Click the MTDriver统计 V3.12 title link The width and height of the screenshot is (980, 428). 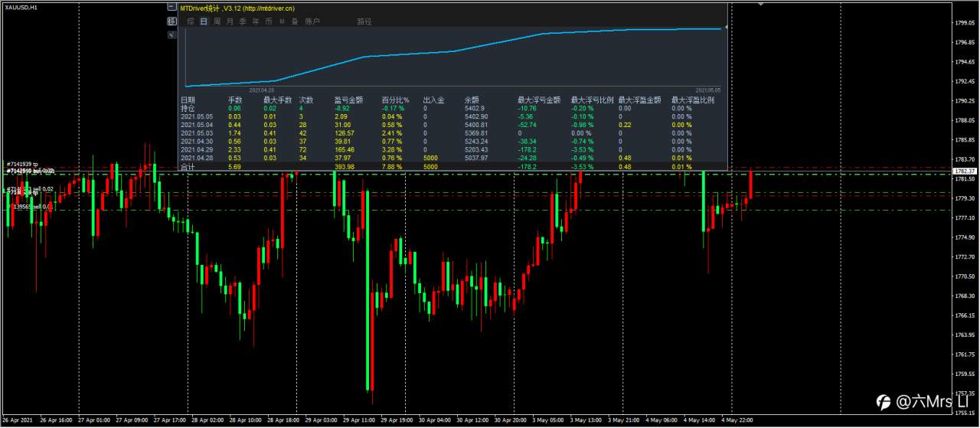pyautogui.click(x=237, y=8)
